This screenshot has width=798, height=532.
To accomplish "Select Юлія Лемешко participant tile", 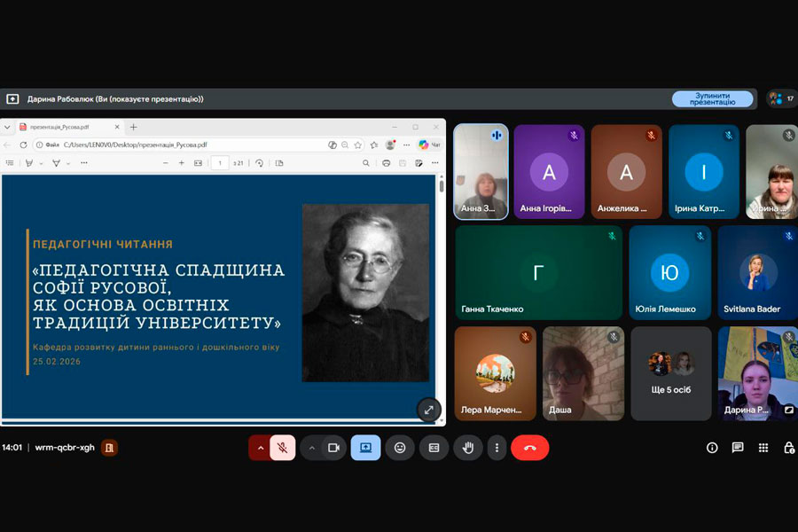I will pos(669,272).
